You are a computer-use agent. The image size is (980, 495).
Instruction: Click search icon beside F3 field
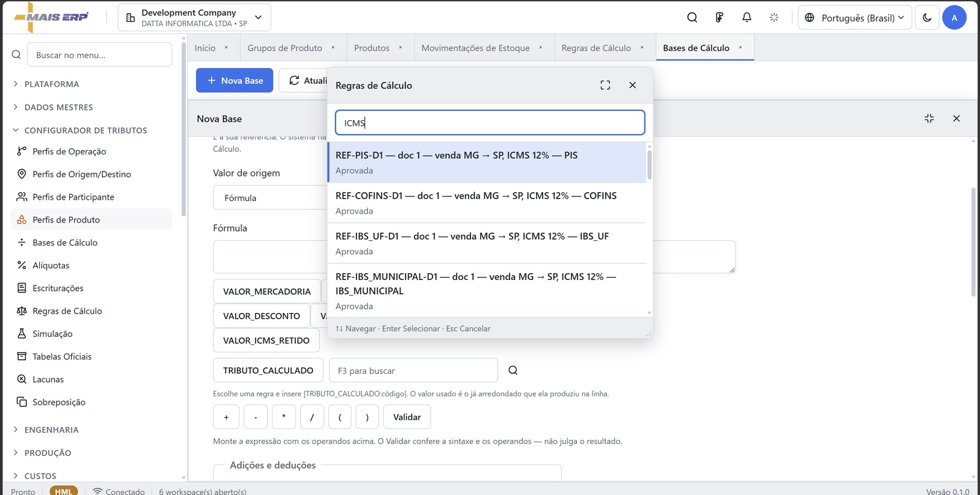[x=513, y=370]
